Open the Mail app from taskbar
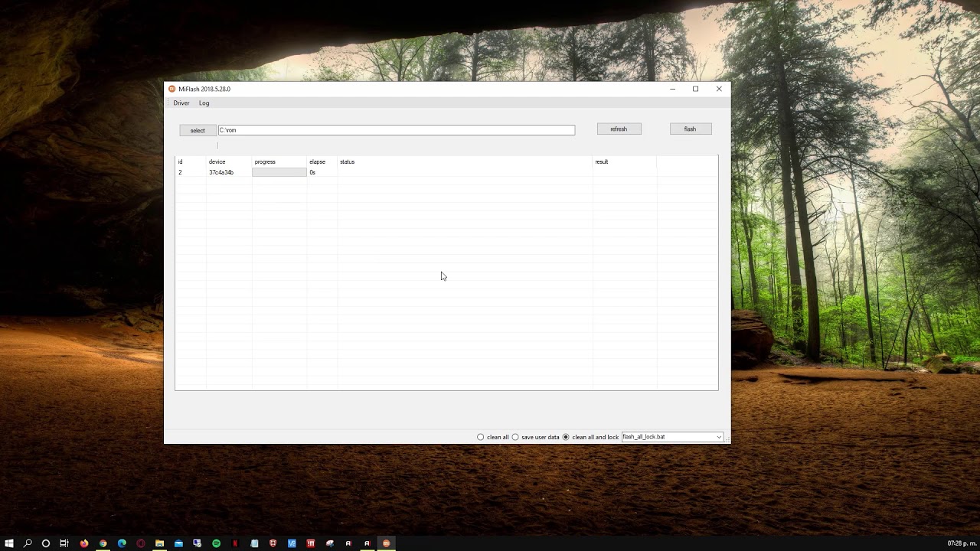 tap(178, 543)
